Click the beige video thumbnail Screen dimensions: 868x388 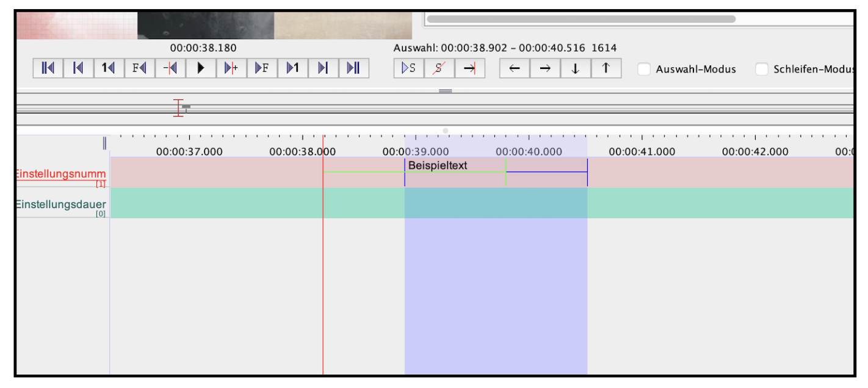(343, 26)
